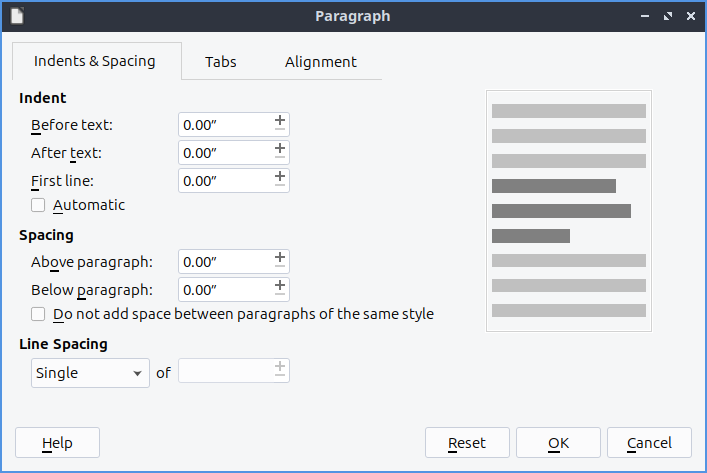
Task: Switch to the Tabs tab
Action: tap(221, 62)
